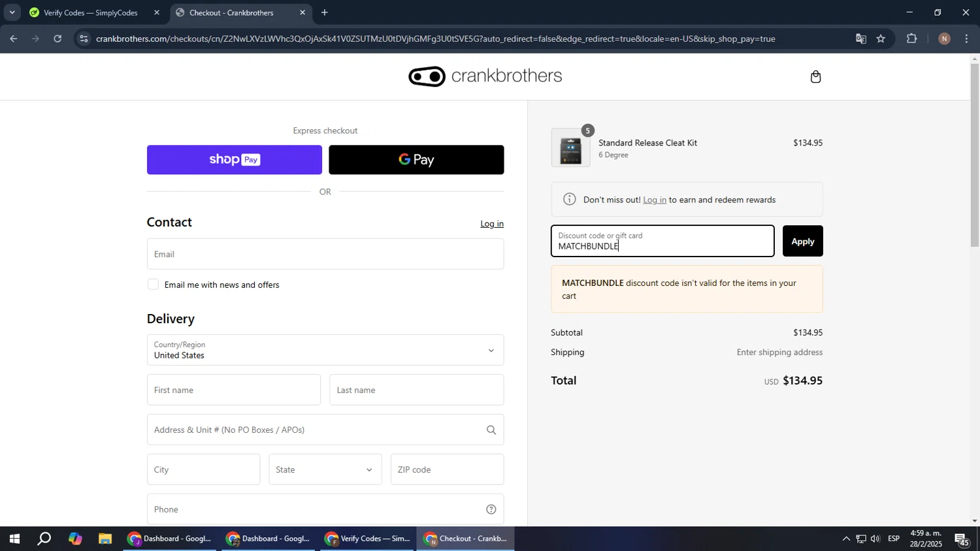Viewport: 980px width, 551px height.
Task: Open the volume control in system tray
Action: (x=875, y=539)
